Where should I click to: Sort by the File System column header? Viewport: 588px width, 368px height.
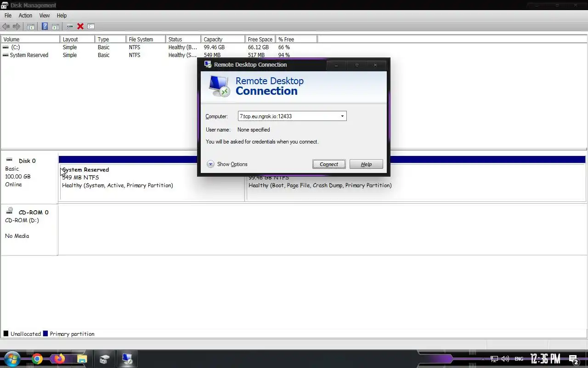146,40
